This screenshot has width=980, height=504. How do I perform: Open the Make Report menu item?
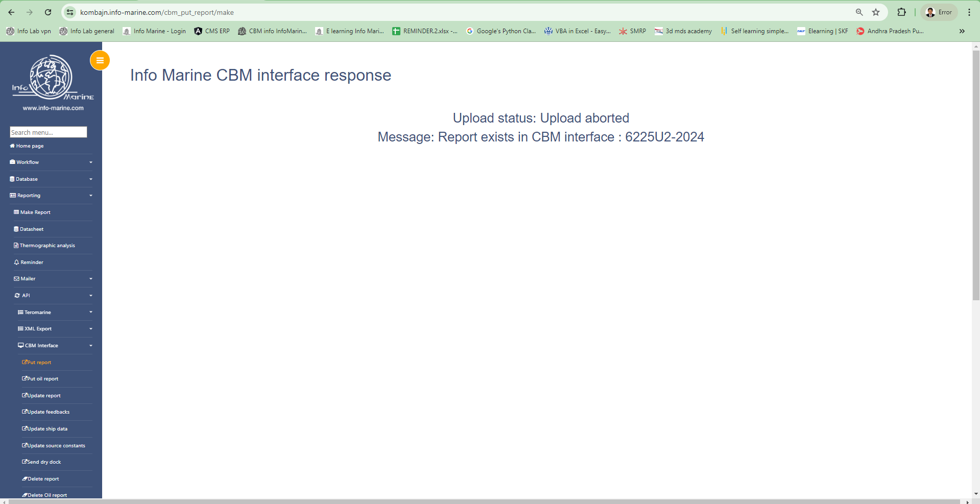click(x=35, y=212)
